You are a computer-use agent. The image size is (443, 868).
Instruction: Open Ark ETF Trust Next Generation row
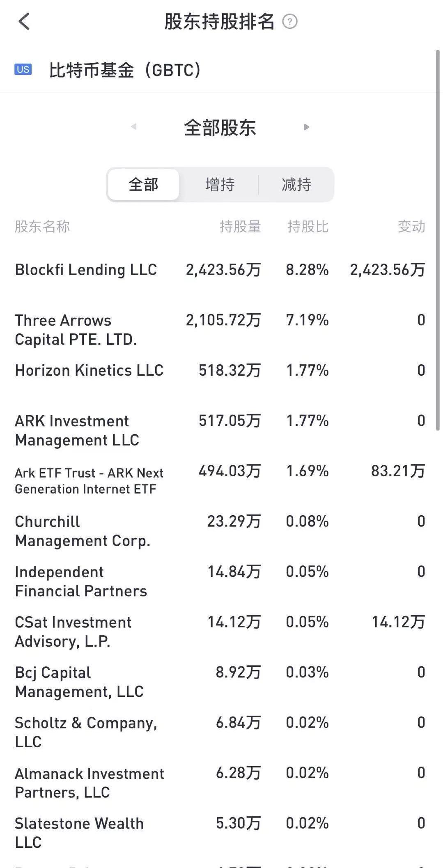pos(220,480)
